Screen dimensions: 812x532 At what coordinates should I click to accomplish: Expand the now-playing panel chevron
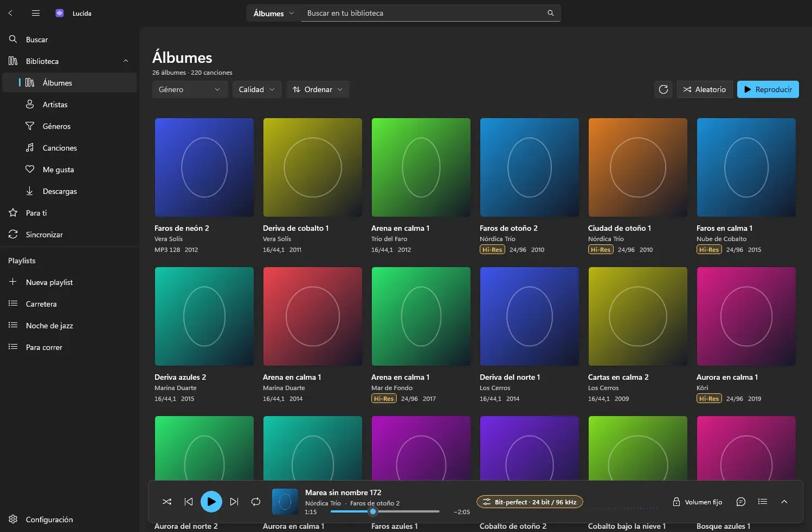pyautogui.click(x=784, y=502)
